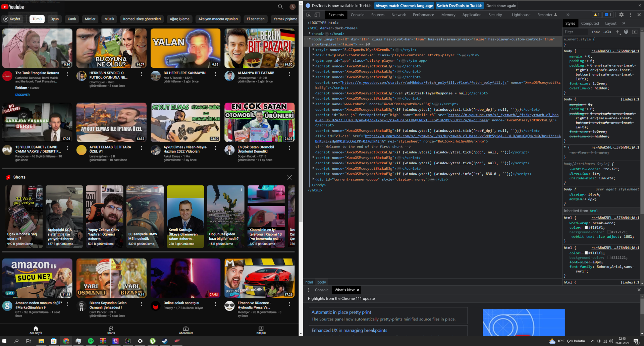The width and height of the screenshot is (644, 346).
Task: Switch to the Layout tab
Action: 610,23
